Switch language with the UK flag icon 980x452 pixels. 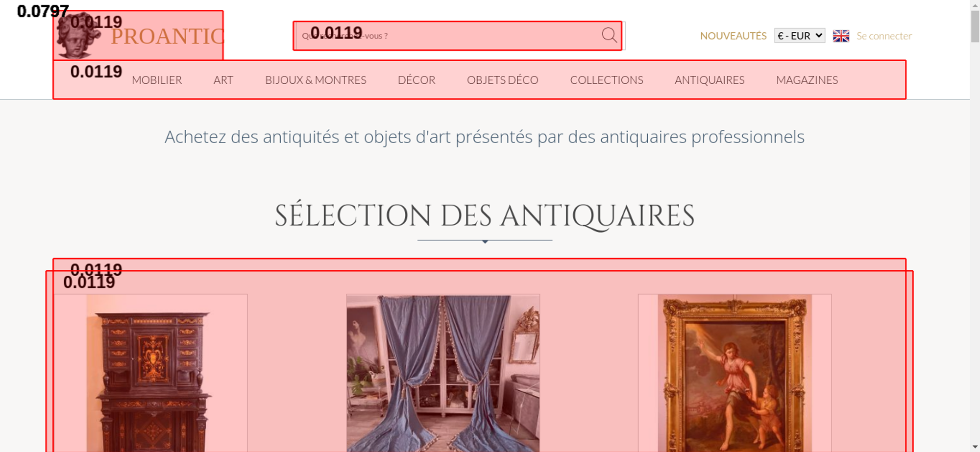tap(841, 36)
